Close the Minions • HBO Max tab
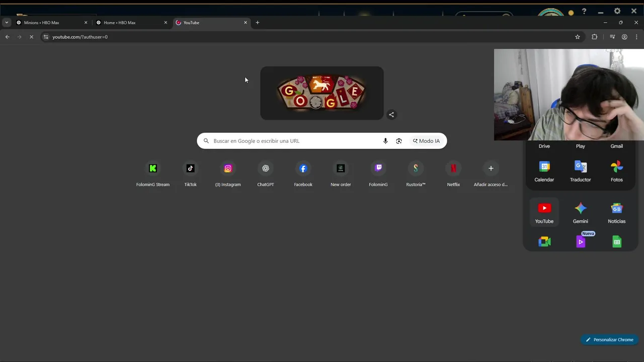 [x=86, y=23]
